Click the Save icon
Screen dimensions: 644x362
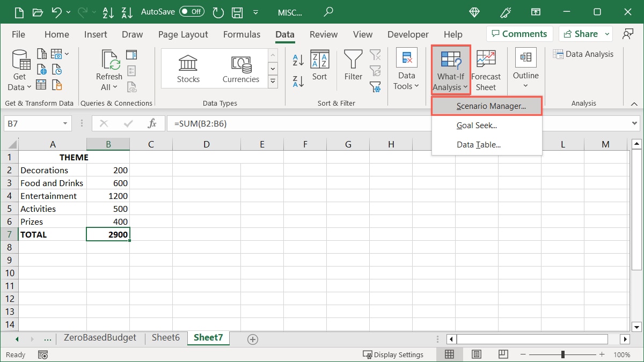click(x=237, y=12)
